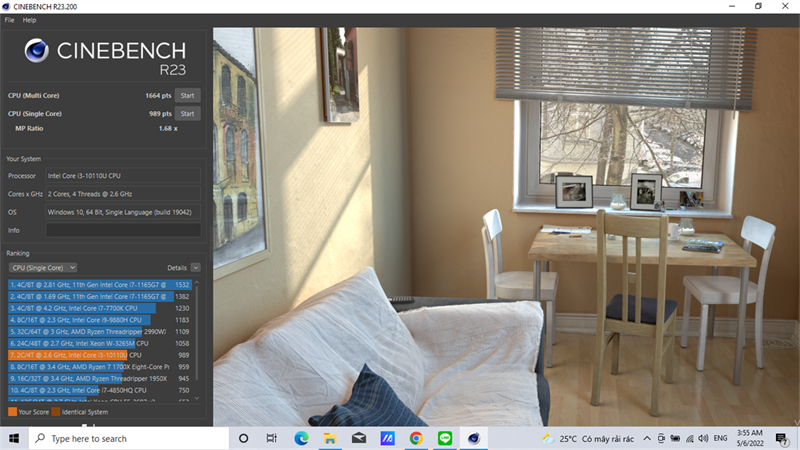800x450 pixels.
Task: Click the MP Ratio value 1.68 x
Action: (168, 129)
